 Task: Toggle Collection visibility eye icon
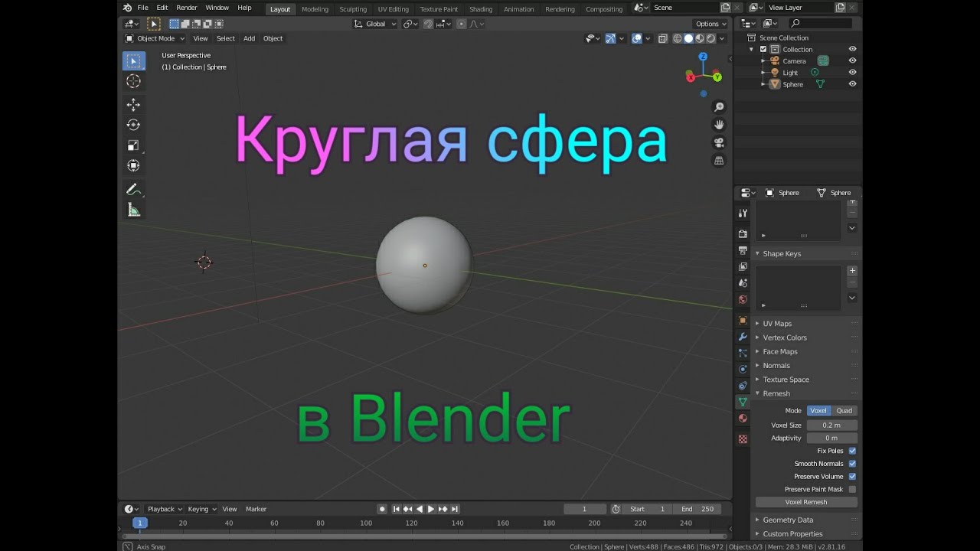pos(852,49)
